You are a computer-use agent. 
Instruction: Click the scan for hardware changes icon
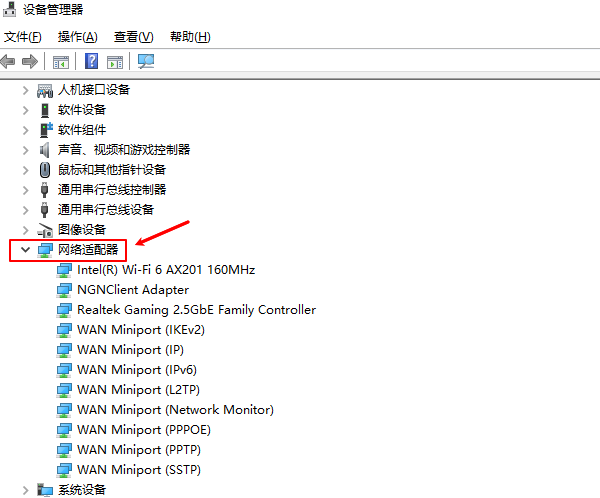(x=146, y=62)
